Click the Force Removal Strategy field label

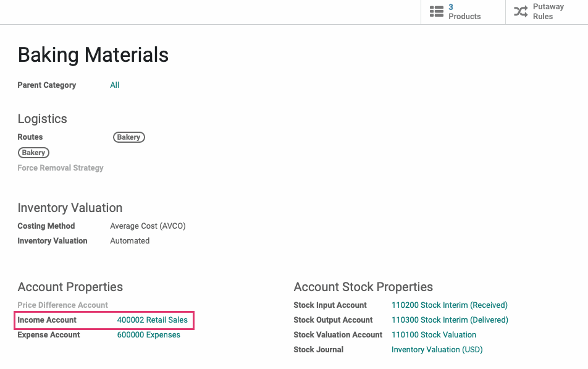(61, 168)
